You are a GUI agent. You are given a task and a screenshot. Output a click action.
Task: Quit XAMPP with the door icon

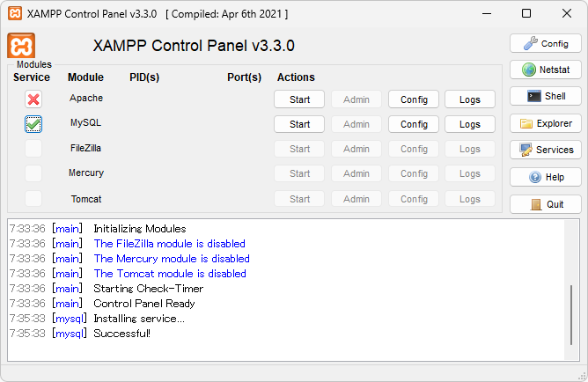pyautogui.click(x=545, y=204)
